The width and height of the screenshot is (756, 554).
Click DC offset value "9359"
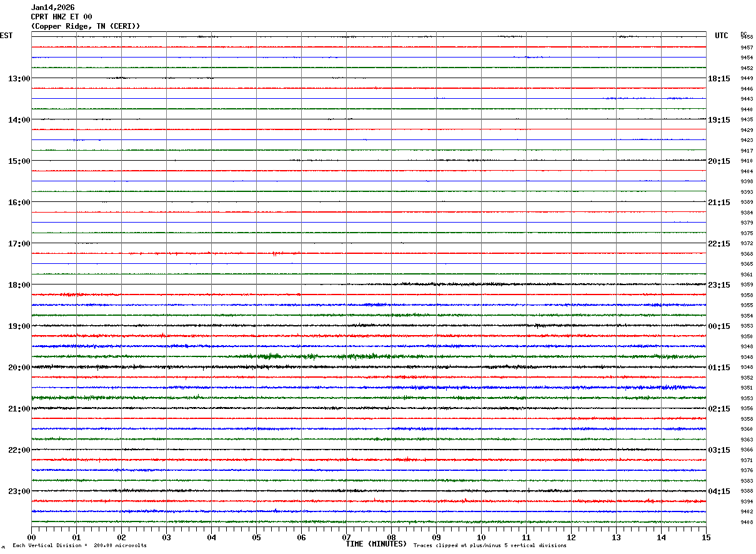point(747,285)
